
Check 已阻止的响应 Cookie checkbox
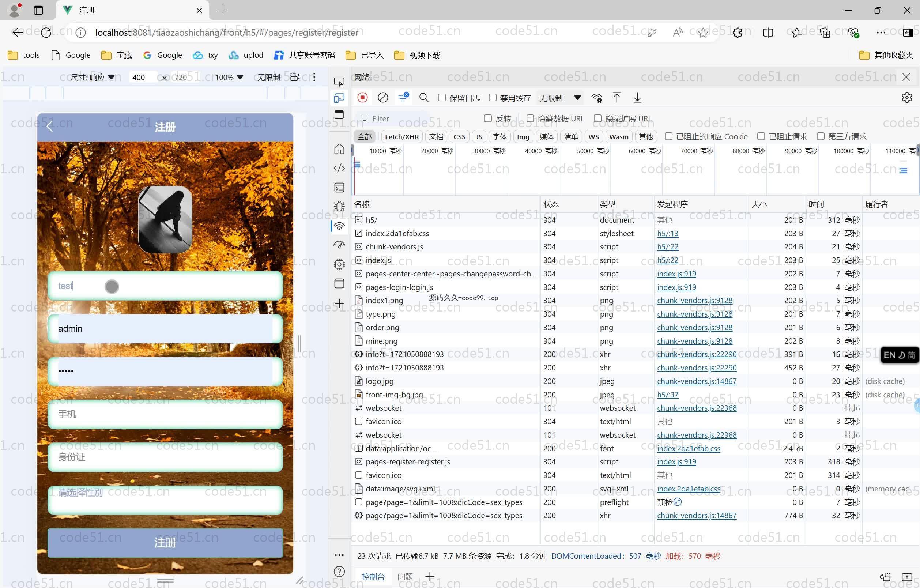[668, 136]
